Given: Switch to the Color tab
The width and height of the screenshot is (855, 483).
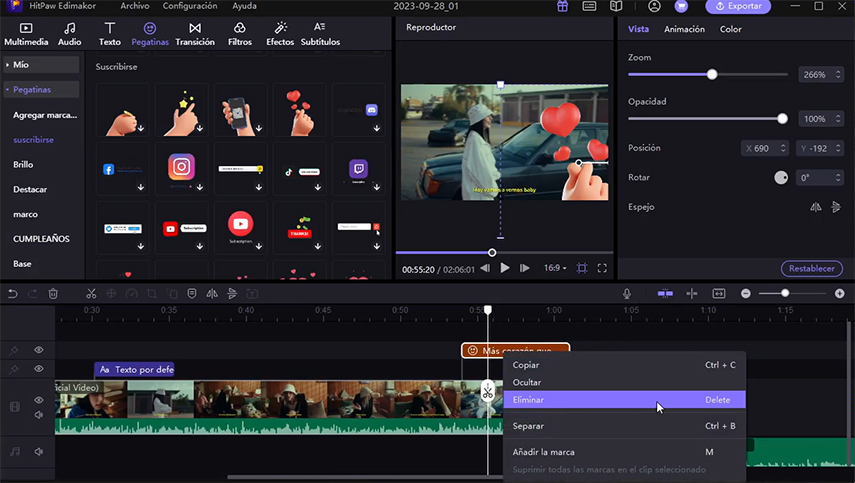Looking at the screenshot, I should click(730, 29).
